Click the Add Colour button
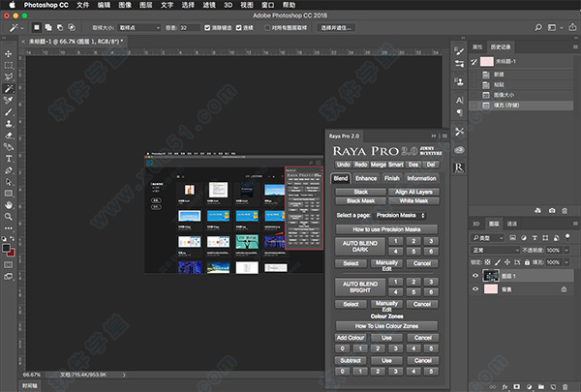Screen dimensions: 581x392 (x=351, y=338)
